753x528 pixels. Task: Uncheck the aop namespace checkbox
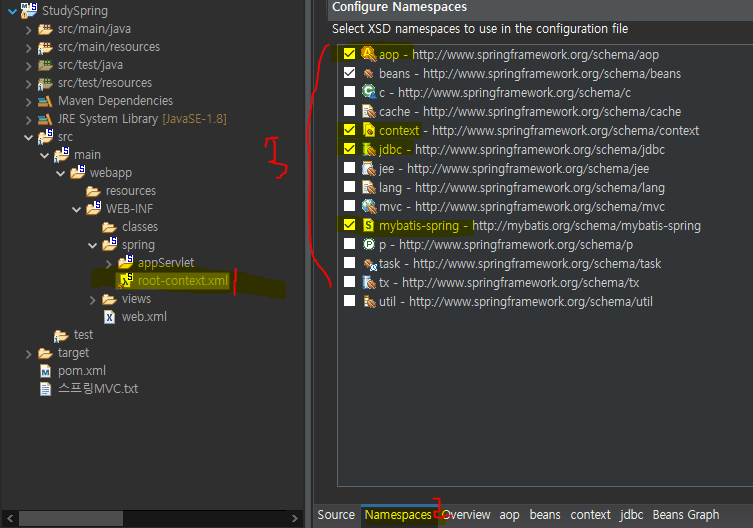349,53
